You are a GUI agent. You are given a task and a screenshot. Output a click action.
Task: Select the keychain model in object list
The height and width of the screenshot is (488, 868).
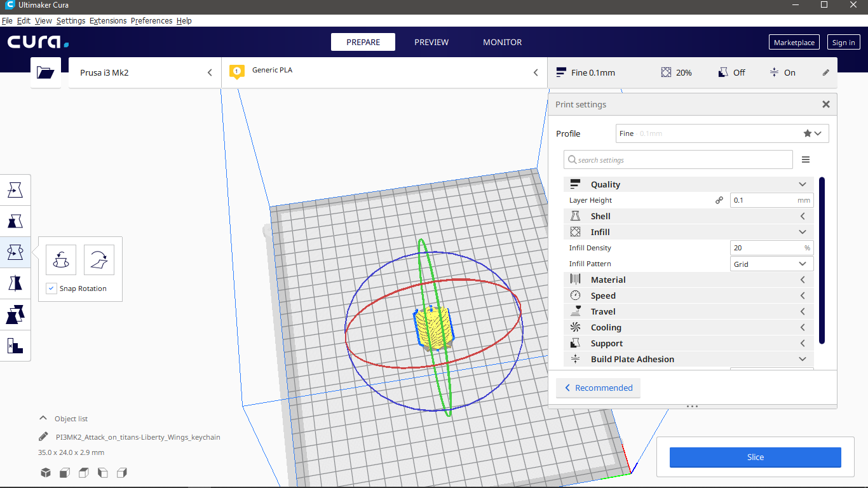click(x=138, y=437)
